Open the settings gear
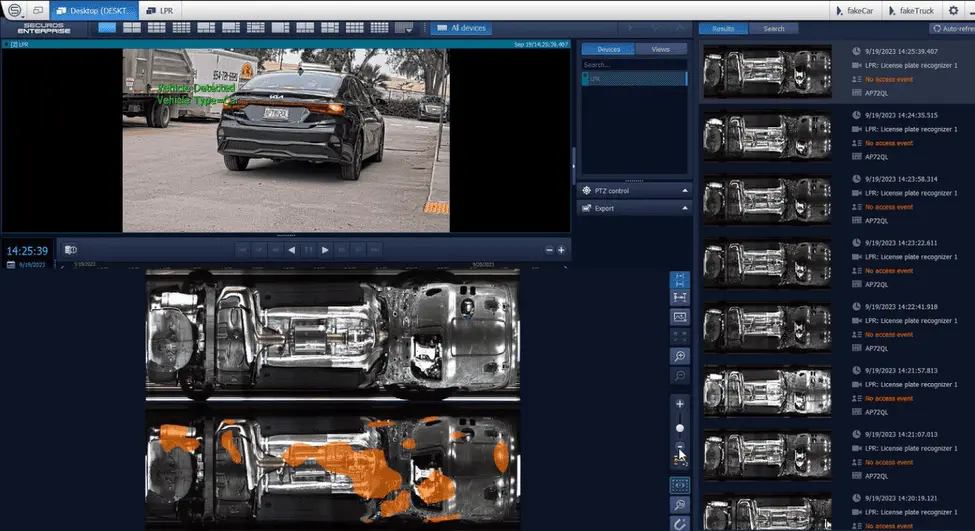Viewport: 975px width, 531px height. click(954, 11)
